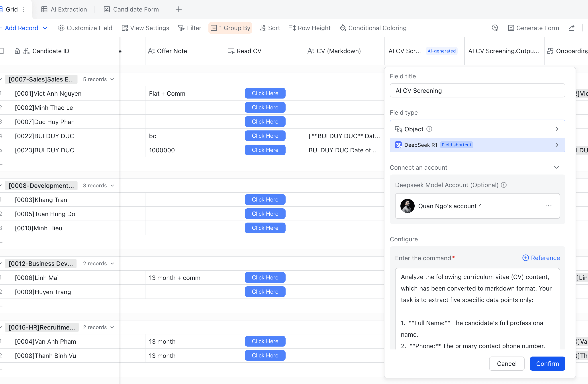
Task: Click Here button for Viet Anh Nguyen
Action: point(265,93)
